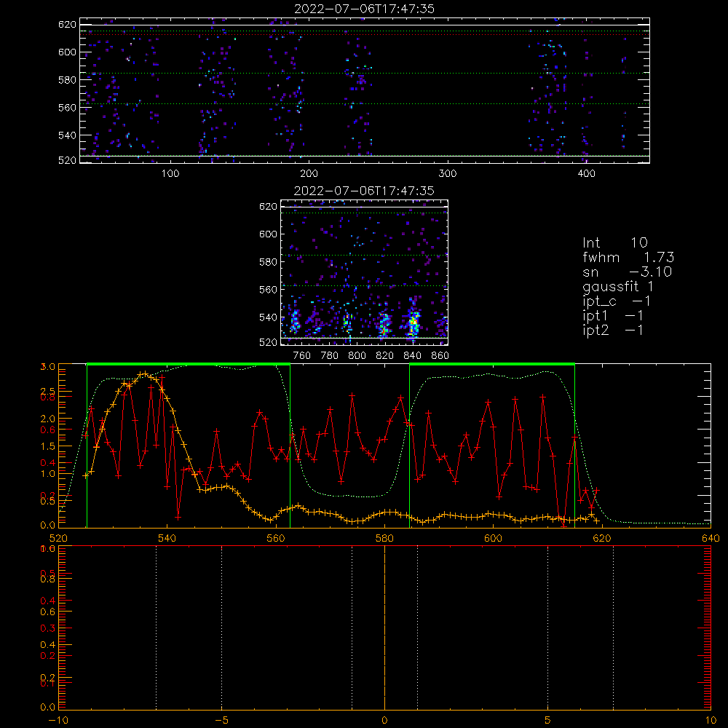Select the "sn -3.10" parameter text
The width and height of the screenshot is (728, 728).
tap(628, 272)
